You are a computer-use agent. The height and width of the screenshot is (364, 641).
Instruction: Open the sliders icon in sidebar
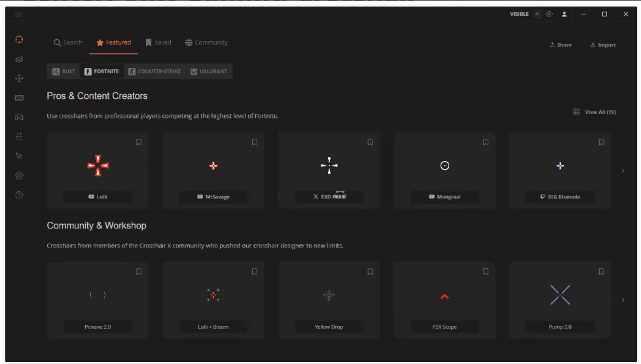[x=19, y=137]
